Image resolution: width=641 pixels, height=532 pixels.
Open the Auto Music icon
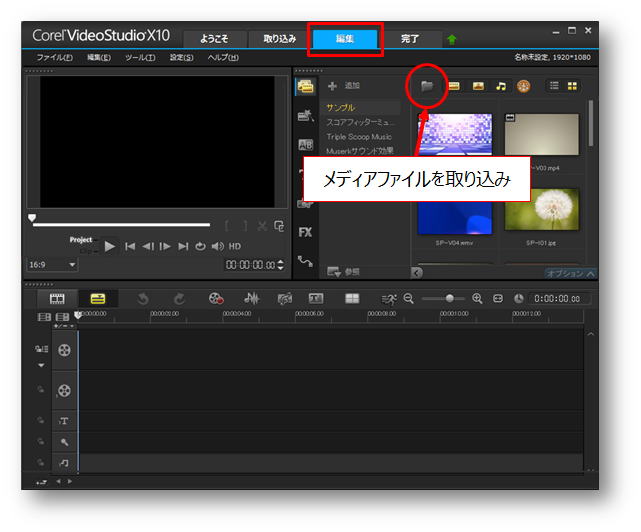(x=285, y=299)
